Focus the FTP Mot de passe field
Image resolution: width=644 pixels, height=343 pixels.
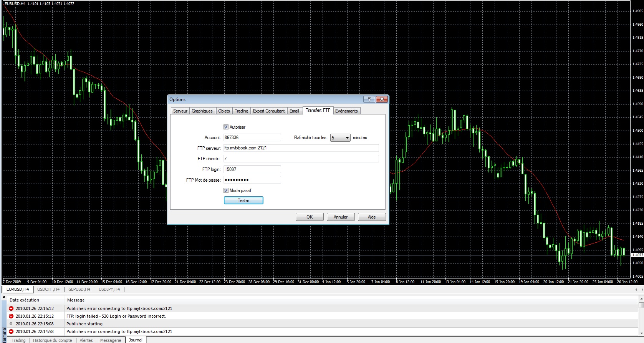[x=252, y=180]
